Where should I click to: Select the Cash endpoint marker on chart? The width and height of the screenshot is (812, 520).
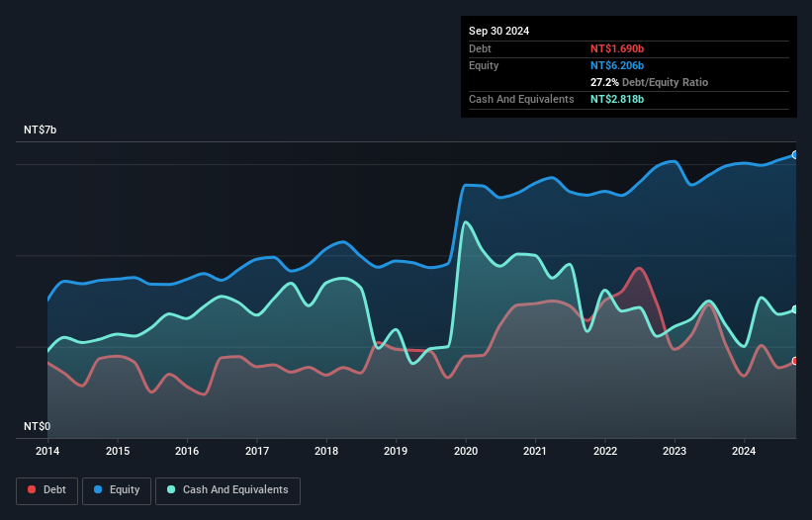click(x=795, y=309)
